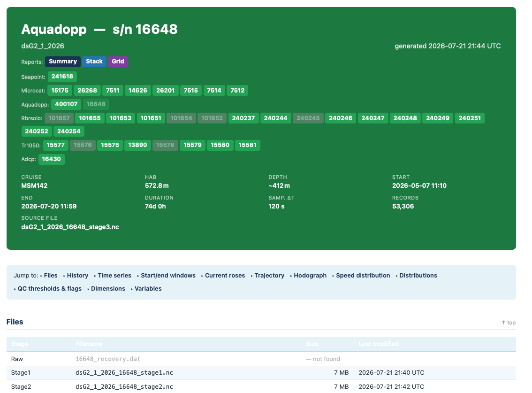
Task: Open Microcat instrument 14626
Action: point(138,90)
